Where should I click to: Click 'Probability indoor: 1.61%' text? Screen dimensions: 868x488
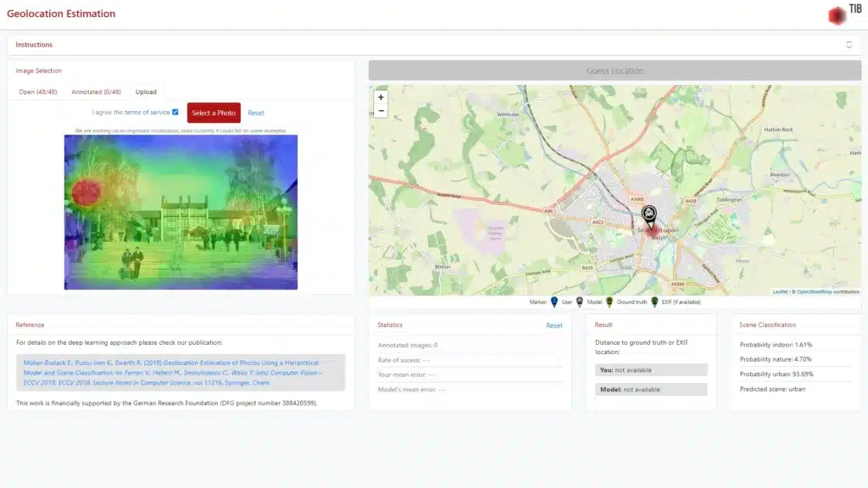pos(776,345)
